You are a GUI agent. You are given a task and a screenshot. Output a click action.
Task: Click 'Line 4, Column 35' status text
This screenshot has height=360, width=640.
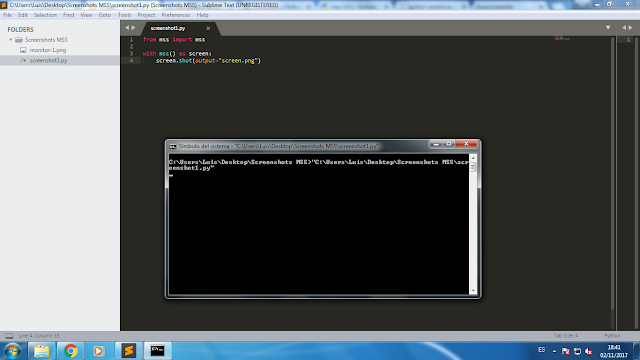pyautogui.click(x=39, y=336)
